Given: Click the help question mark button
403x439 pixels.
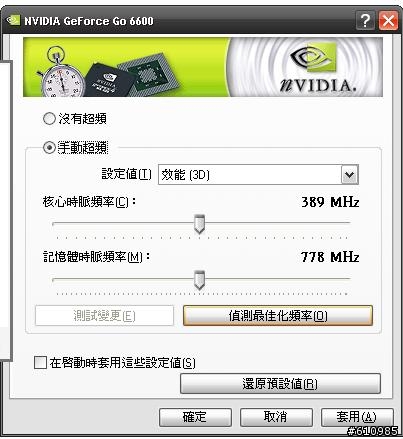Looking at the screenshot, I should pyautogui.click(x=365, y=21).
